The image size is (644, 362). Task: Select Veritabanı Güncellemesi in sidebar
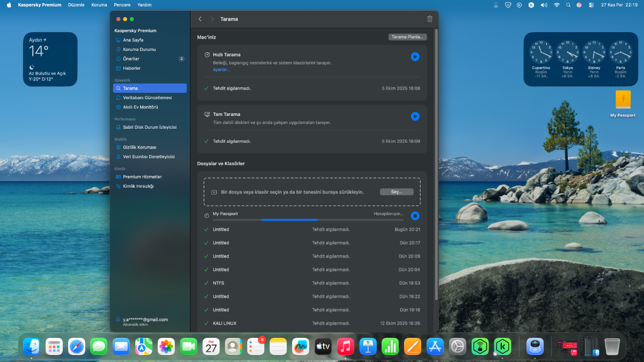pyautogui.click(x=147, y=98)
